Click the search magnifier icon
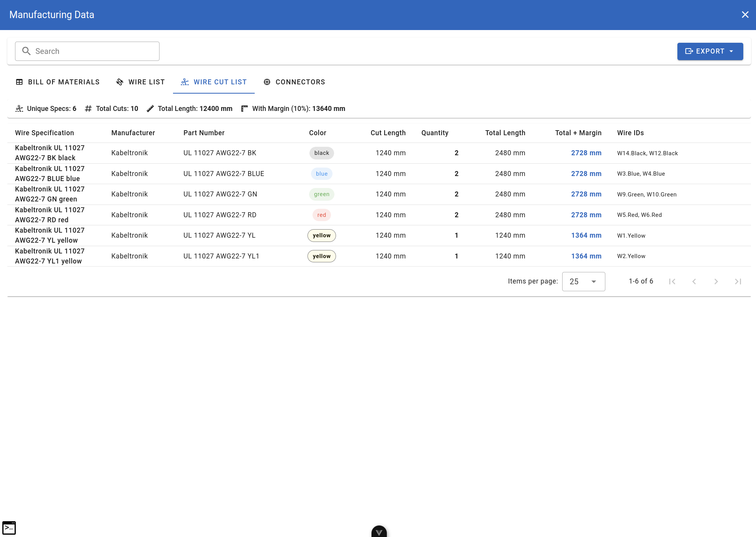The height and width of the screenshot is (537, 756). [26, 51]
